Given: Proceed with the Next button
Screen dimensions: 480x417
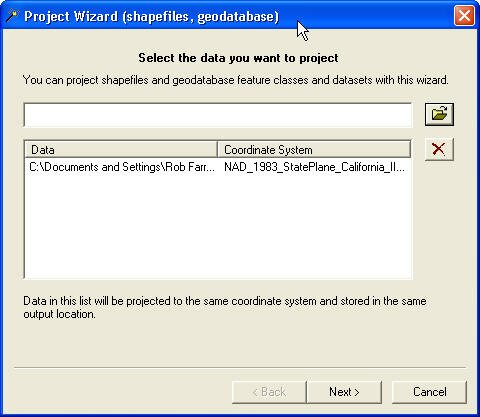Looking at the screenshot, I should [344, 392].
